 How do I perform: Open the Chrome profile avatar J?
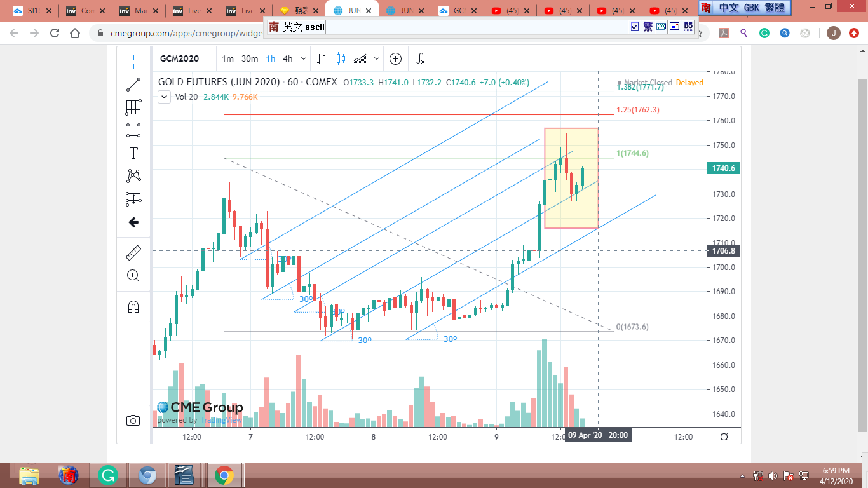(x=834, y=34)
